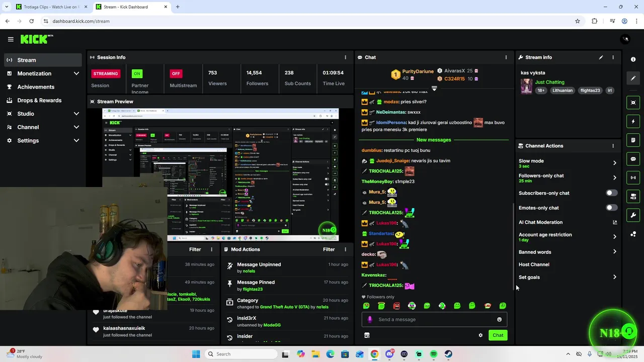644x362 pixels.
Task: Select Stream - Kick Dashboard browser tab
Action: 131,7
